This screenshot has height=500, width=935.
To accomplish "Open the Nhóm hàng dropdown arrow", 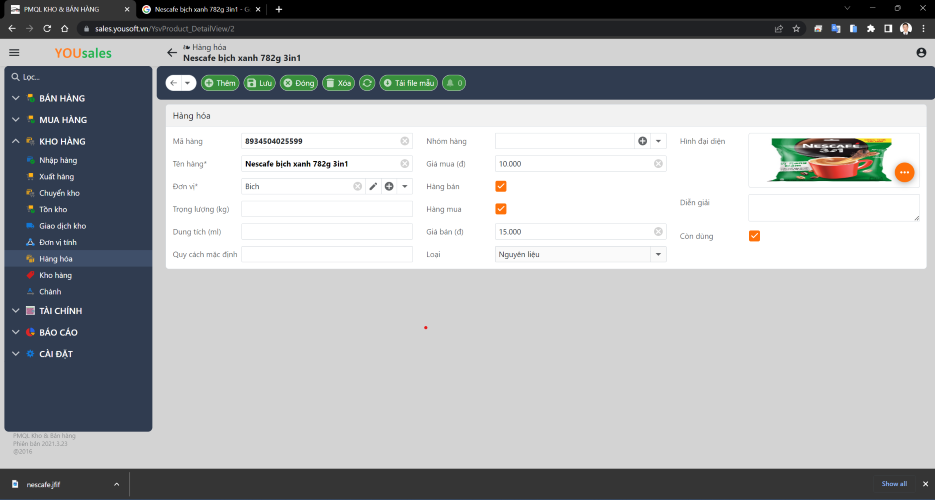I will pyautogui.click(x=658, y=141).
